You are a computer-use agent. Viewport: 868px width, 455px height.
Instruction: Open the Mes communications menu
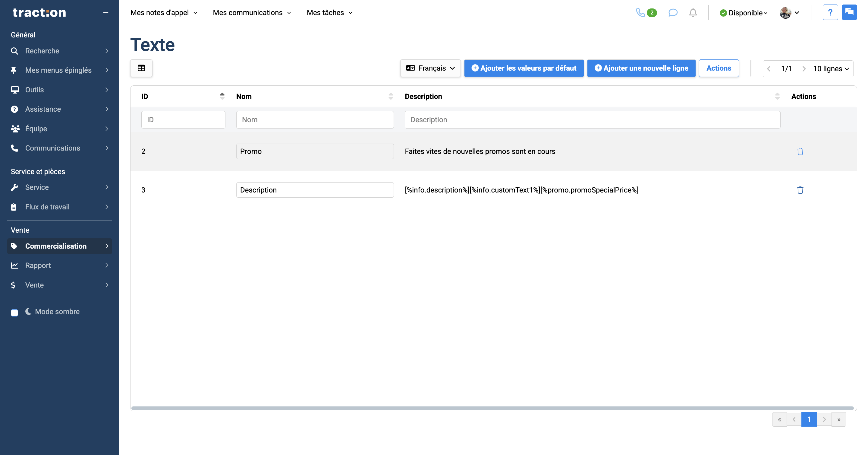(x=251, y=12)
